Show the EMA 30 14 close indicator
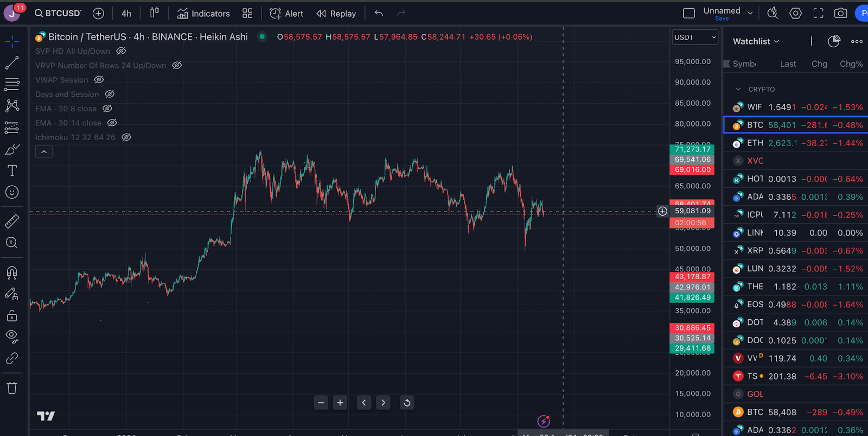This screenshot has height=436, width=868. point(112,123)
